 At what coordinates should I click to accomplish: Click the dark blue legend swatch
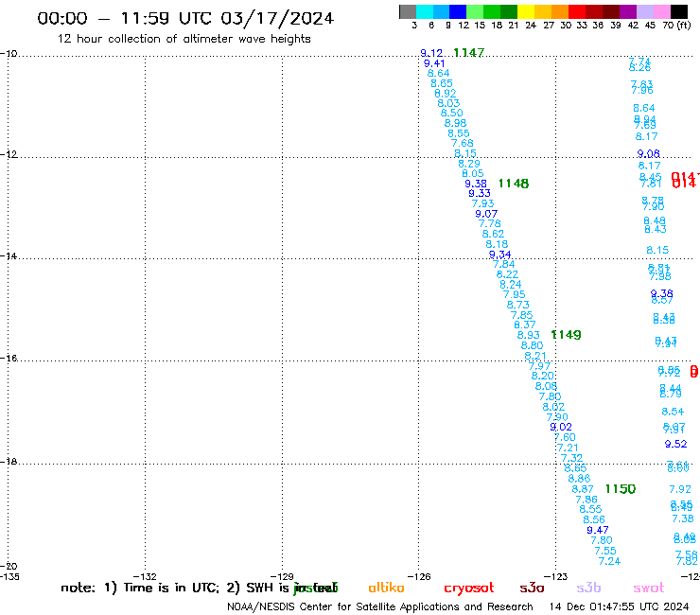click(x=458, y=11)
